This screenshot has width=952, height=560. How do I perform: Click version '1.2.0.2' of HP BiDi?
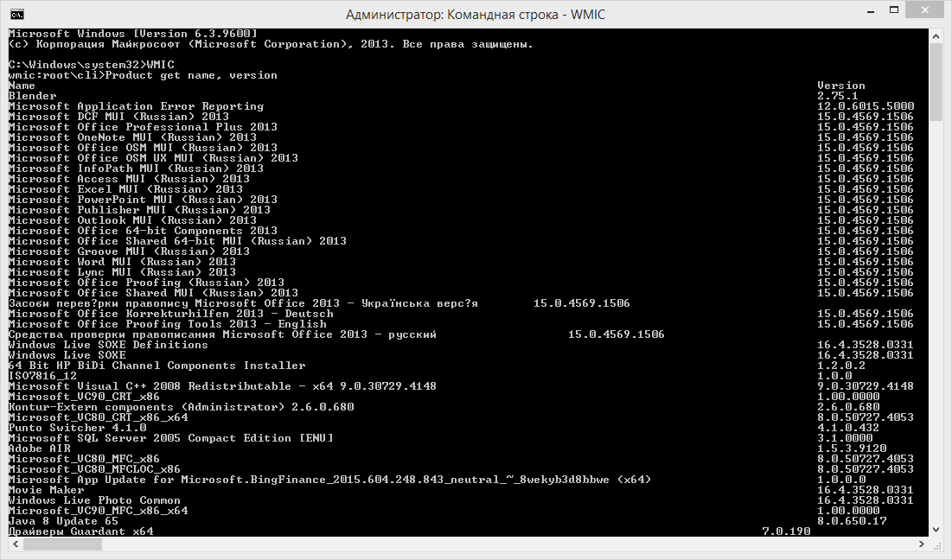841,366
